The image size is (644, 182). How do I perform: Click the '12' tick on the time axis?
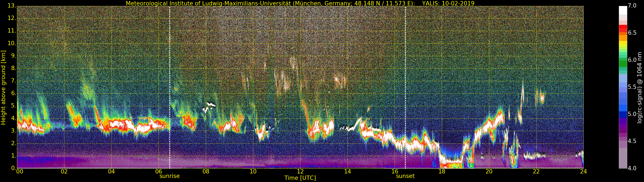[x=300, y=172]
